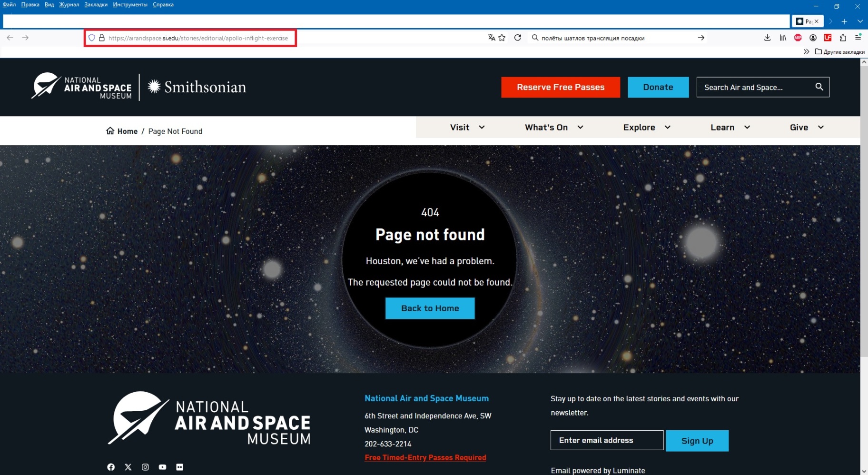Open the Adblock Plus extension icon
The image size is (868, 475).
coord(798,38)
